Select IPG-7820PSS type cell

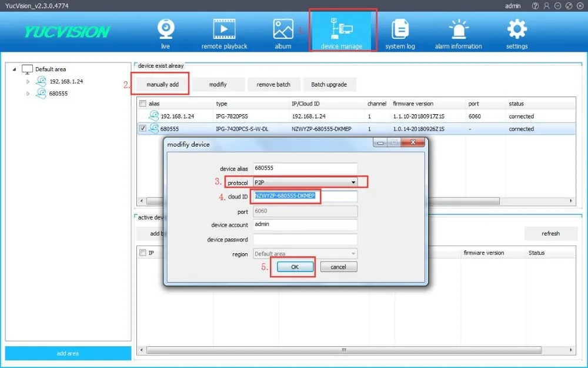(x=232, y=117)
